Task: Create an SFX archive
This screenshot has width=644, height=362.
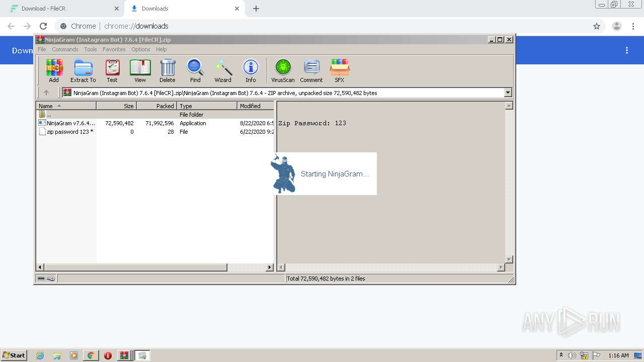Action: point(340,70)
